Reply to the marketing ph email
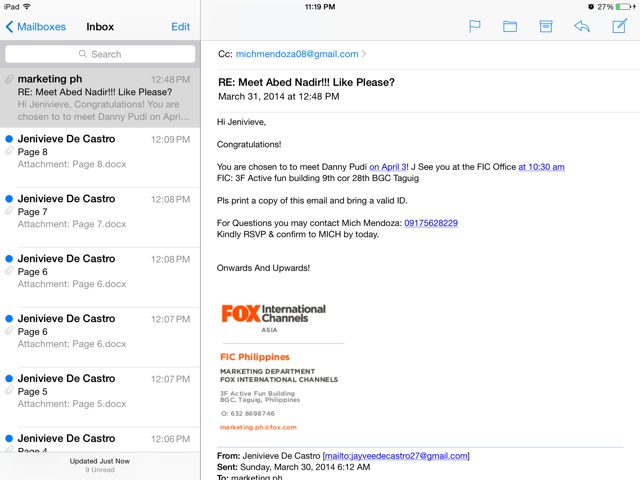 (582, 27)
